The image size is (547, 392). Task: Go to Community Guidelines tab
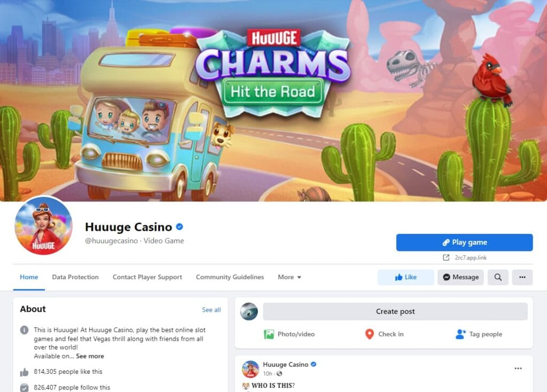tap(230, 277)
